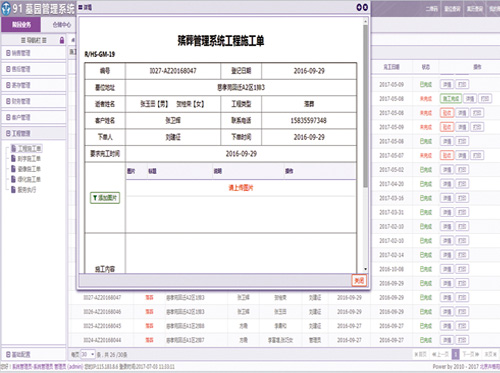Viewport: 500px width, 373px height.
Task: Maximize the details dialog using its title icon
Action: [x=359, y=7]
